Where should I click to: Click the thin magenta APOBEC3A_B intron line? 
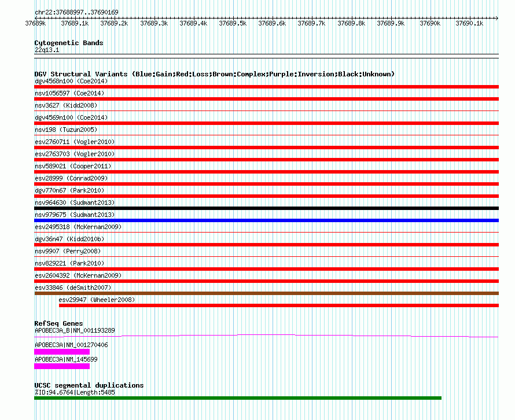click(266, 336)
